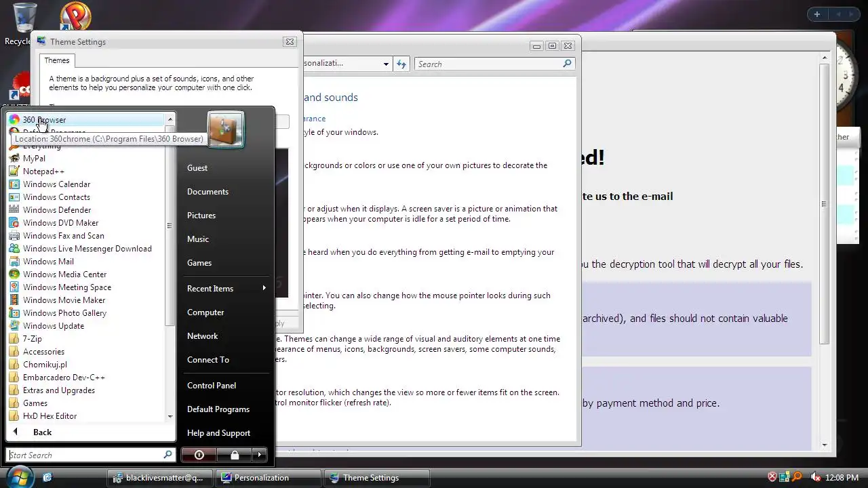Open the Windows DVD Maker icon
868x488 pixels.
pos(14,223)
